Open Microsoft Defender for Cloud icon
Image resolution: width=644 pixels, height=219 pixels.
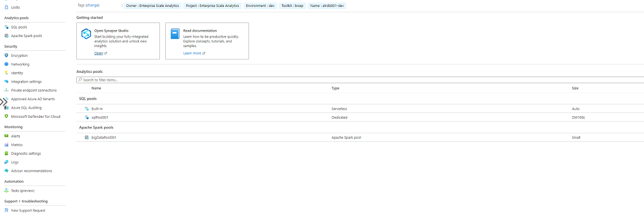click(6, 116)
